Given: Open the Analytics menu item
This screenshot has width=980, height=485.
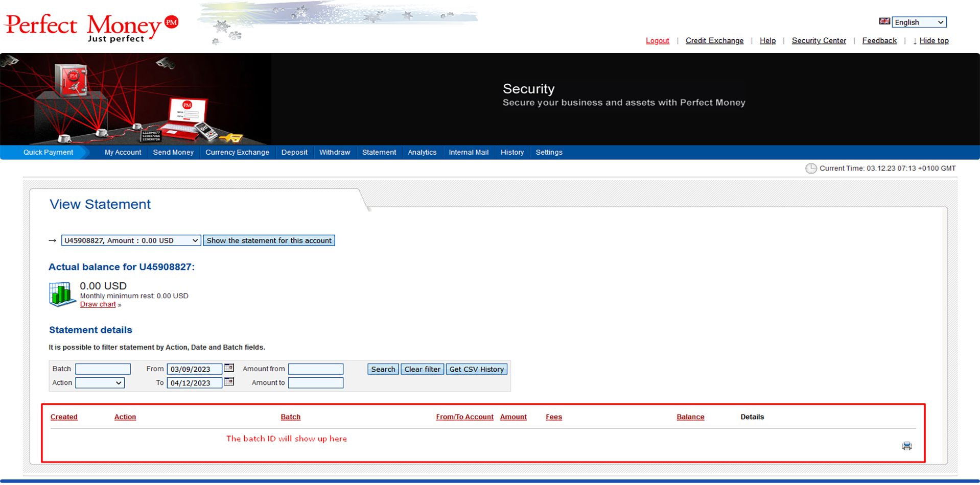Looking at the screenshot, I should pos(422,152).
